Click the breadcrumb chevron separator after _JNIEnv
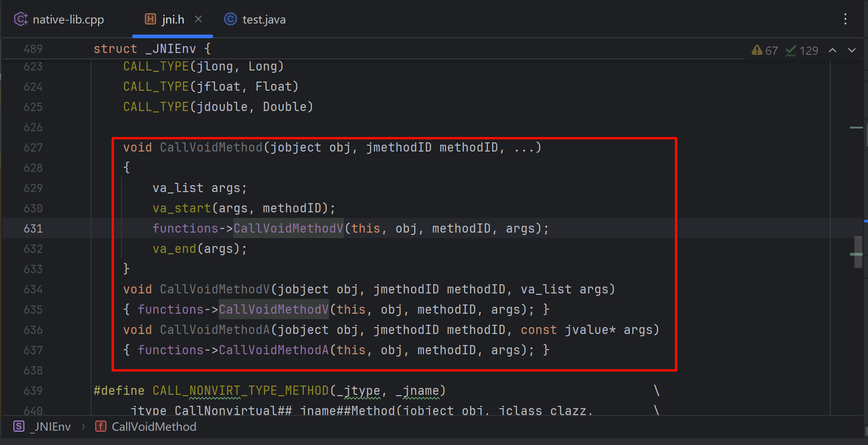The height and width of the screenshot is (445, 868). pos(83,427)
